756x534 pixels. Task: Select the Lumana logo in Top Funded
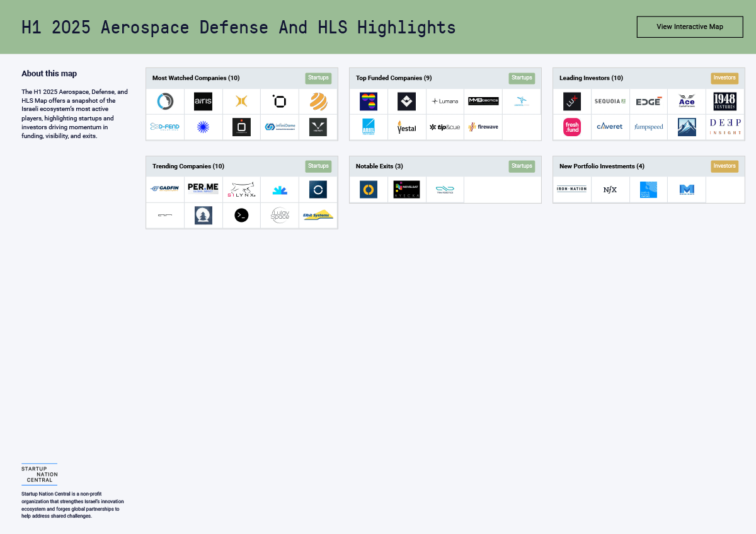pos(445,101)
